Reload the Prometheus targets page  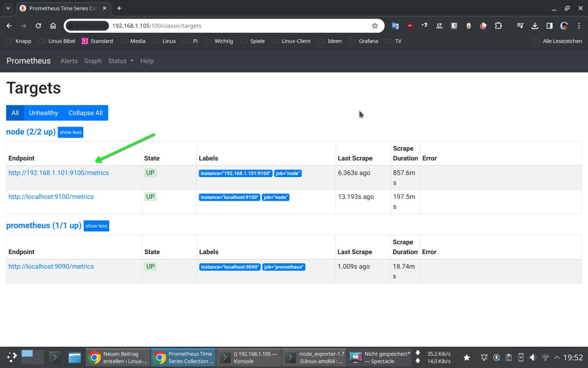click(x=38, y=26)
